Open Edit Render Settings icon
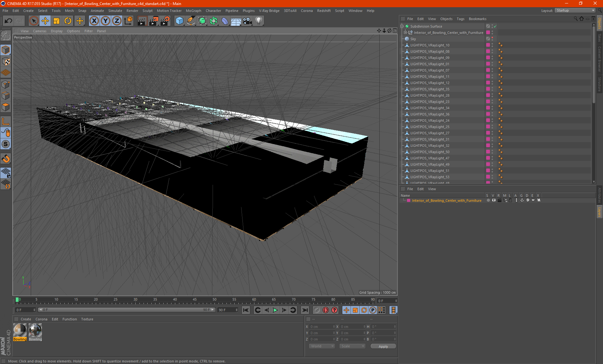 [x=165, y=21]
